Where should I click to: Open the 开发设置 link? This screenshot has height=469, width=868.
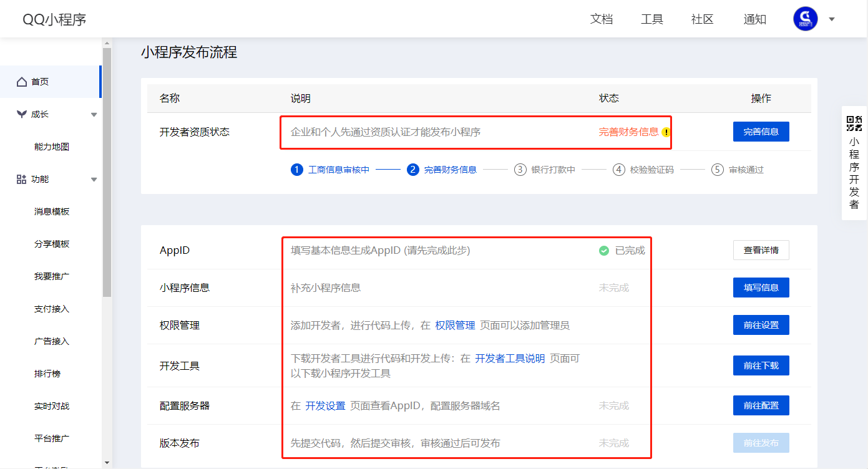click(x=325, y=405)
